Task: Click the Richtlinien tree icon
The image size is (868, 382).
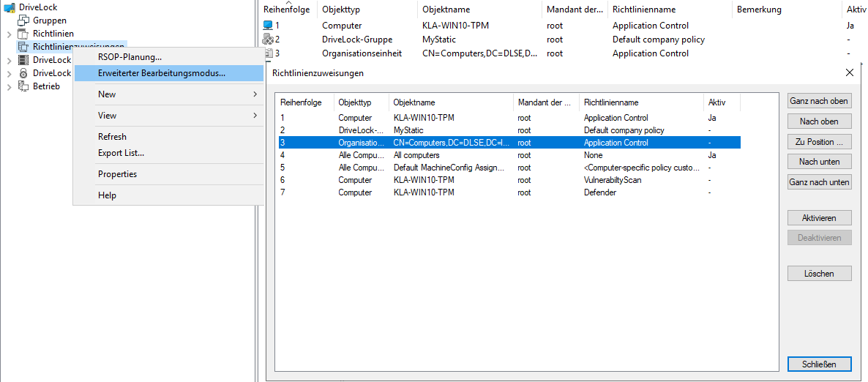Action: click(x=23, y=34)
